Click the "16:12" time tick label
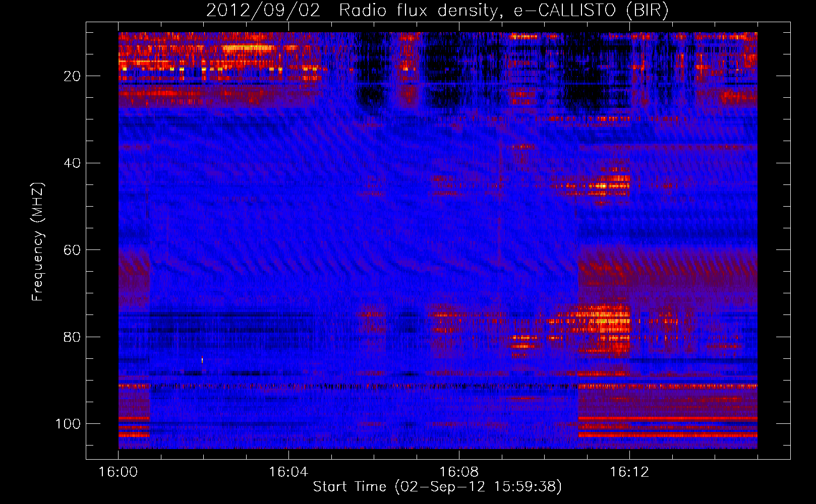The image size is (816, 504). pos(629,472)
